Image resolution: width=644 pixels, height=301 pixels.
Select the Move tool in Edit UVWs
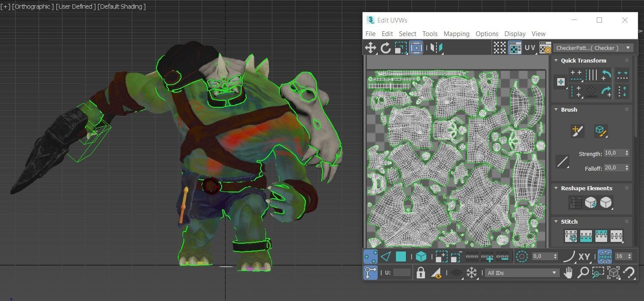(x=370, y=48)
